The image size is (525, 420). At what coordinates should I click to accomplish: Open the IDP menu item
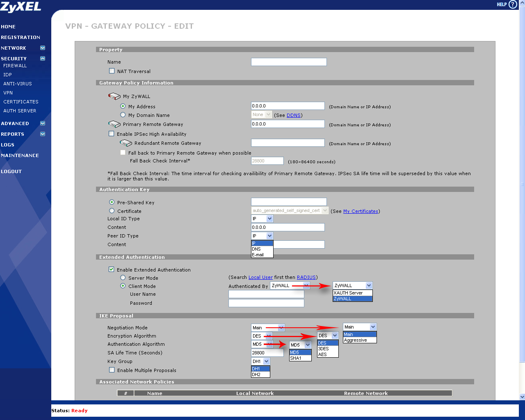pos(7,75)
